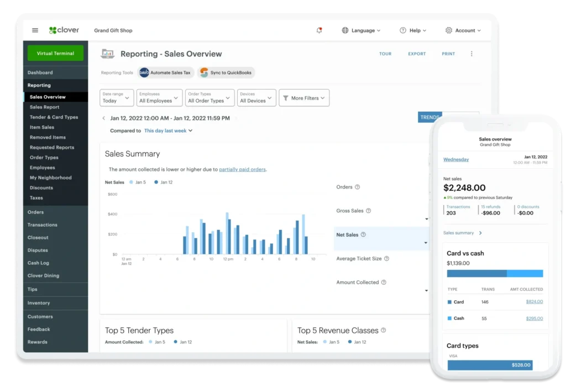Click the Clover logo
This screenshot has height=392, width=566.
coord(64,30)
